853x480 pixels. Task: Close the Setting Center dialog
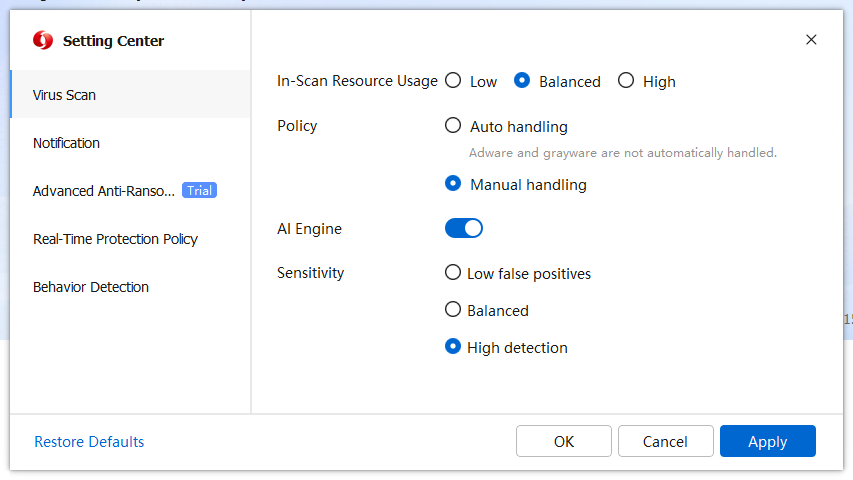[811, 40]
